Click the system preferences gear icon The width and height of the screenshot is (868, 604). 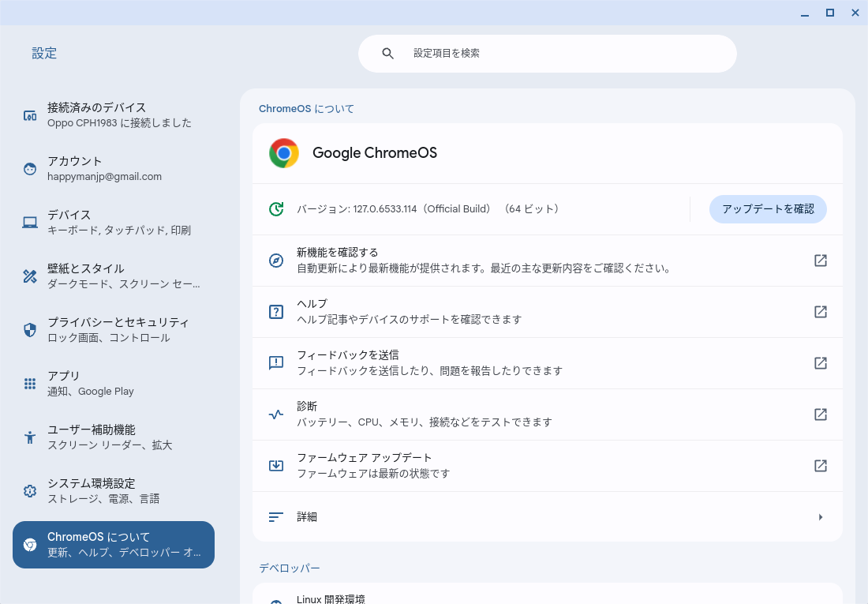(x=30, y=491)
